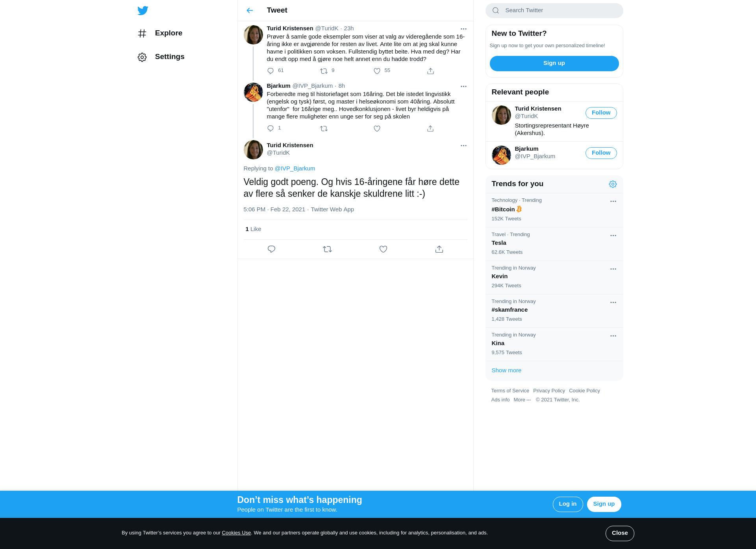Open Trends settings gear icon
Viewport: 756px width, 549px height.
[613, 184]
